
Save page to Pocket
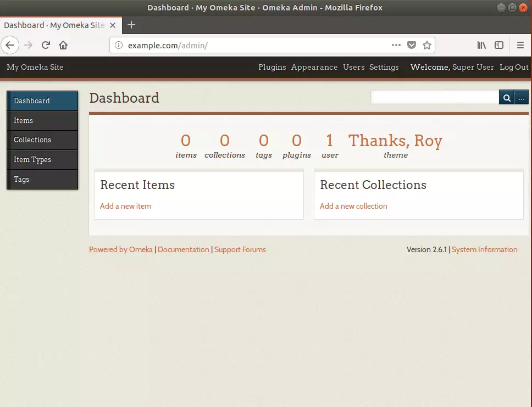coord(412,45)
